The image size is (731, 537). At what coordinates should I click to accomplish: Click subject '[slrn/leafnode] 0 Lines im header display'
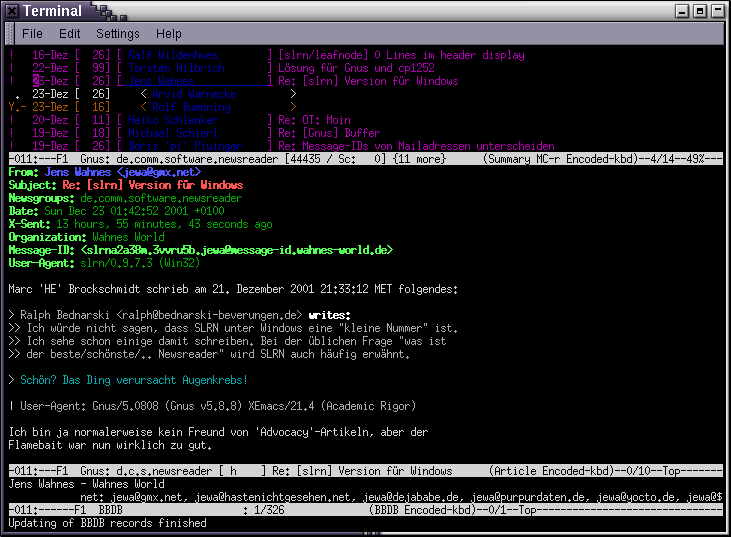[401, 55]
